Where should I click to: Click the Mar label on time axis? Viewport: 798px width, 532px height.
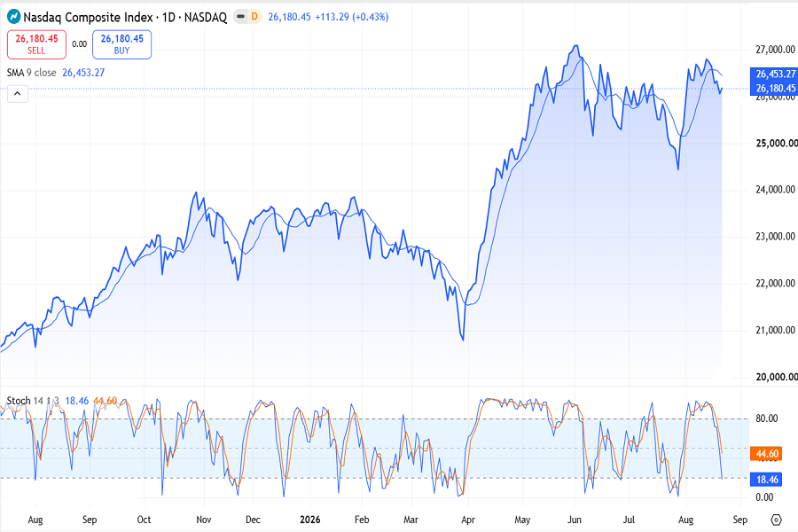[x=411, y=520]
